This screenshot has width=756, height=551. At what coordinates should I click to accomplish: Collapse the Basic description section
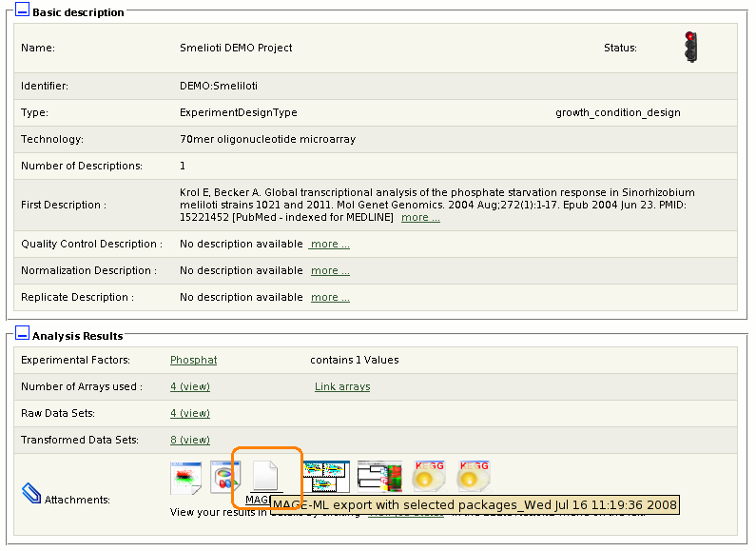(22, 10)
